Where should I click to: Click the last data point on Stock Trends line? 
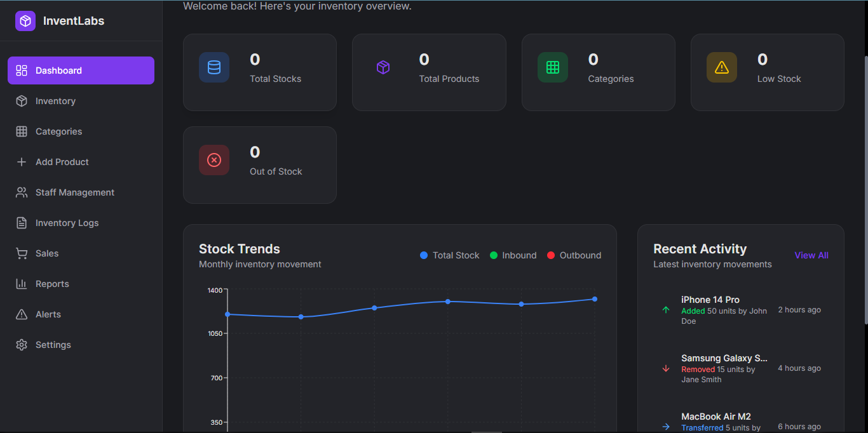[x=595, y=299]
